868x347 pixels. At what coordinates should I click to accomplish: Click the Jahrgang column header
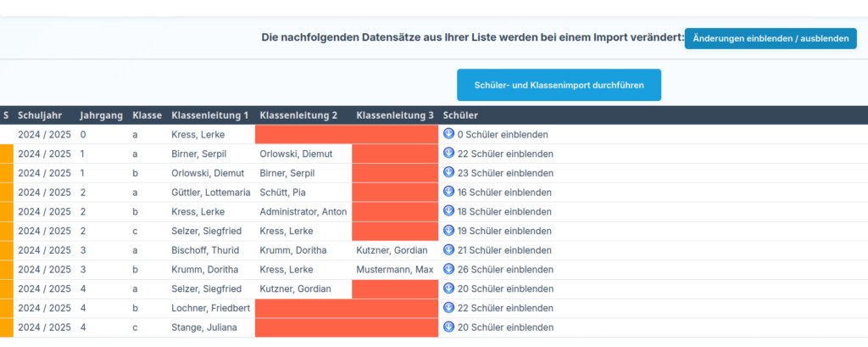[x=101, y=115]
